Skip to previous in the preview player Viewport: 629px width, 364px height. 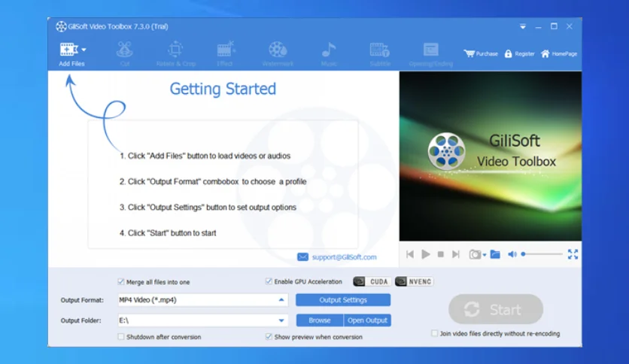[x=410, y=254]
